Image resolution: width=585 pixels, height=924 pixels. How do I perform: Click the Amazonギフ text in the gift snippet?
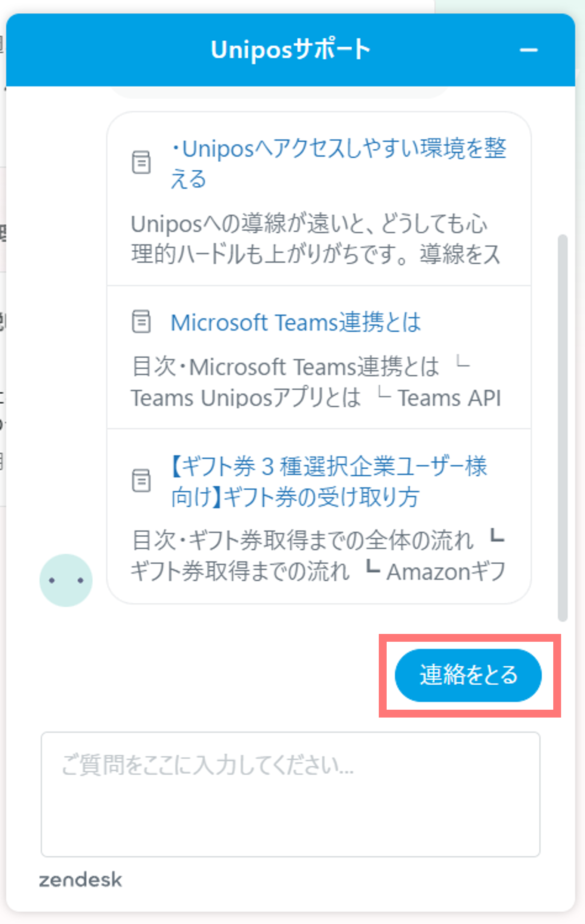click(446, 572)
